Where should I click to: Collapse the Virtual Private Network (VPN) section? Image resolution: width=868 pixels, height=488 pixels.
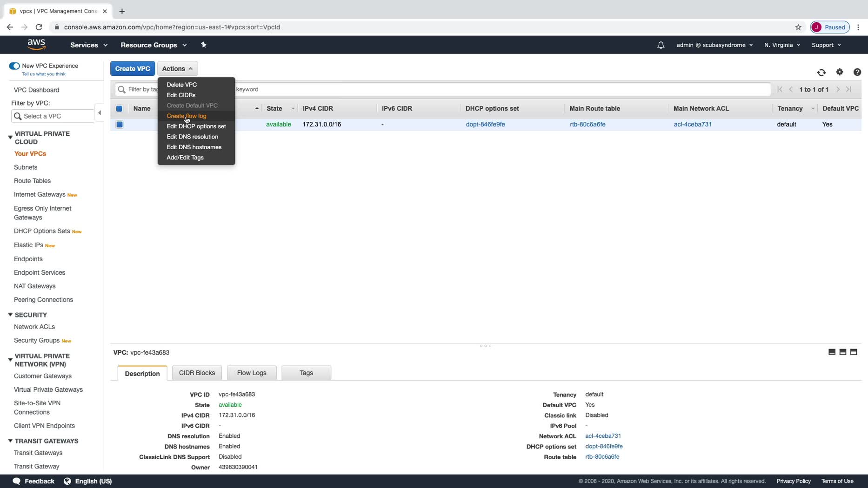(10, 360)
